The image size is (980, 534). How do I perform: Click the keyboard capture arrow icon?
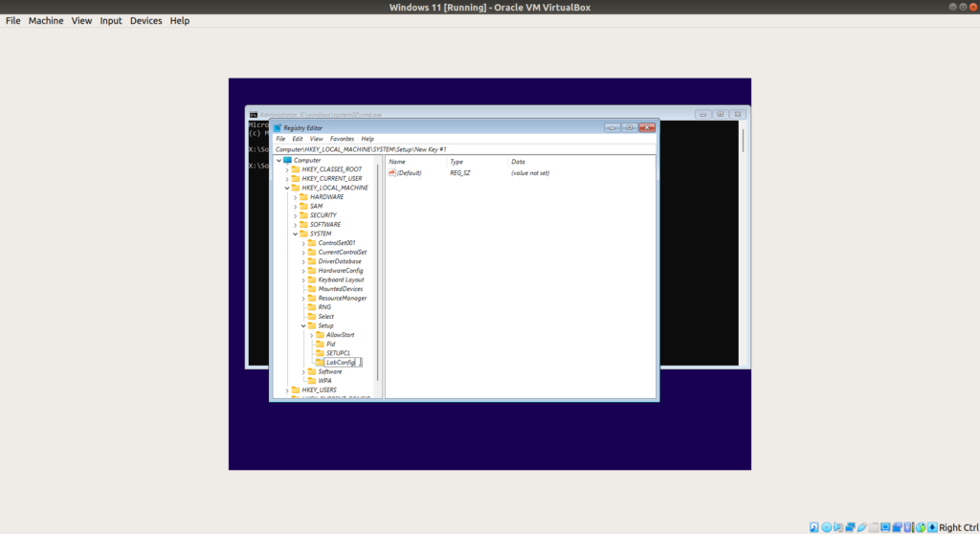point(932,527)
